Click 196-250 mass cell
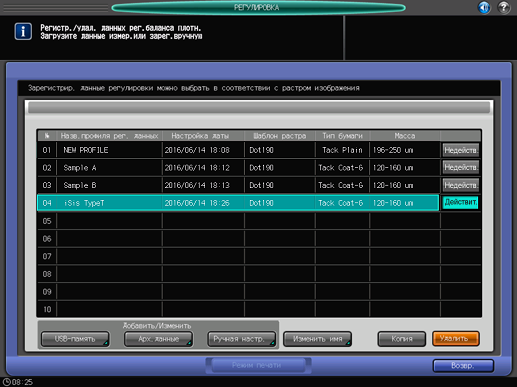 (x=405, y=150)
